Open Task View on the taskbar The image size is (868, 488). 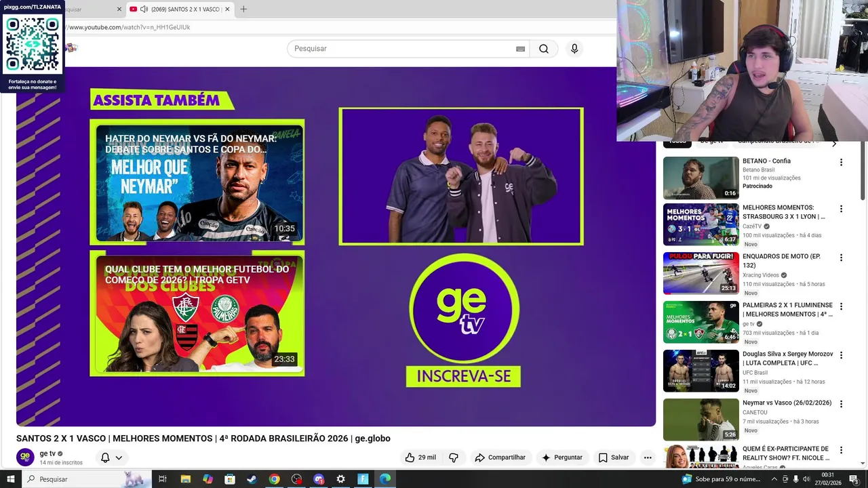coord(163,479)
